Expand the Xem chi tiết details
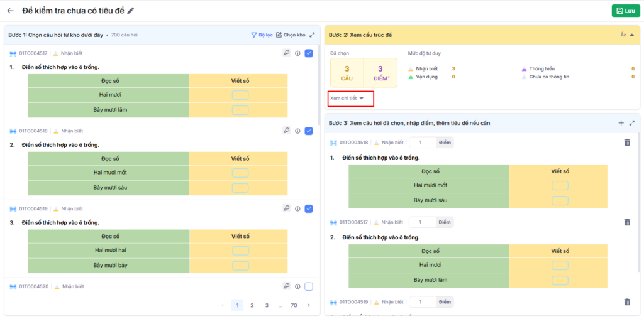Screen dimensions: 644x319 point(347,98)
